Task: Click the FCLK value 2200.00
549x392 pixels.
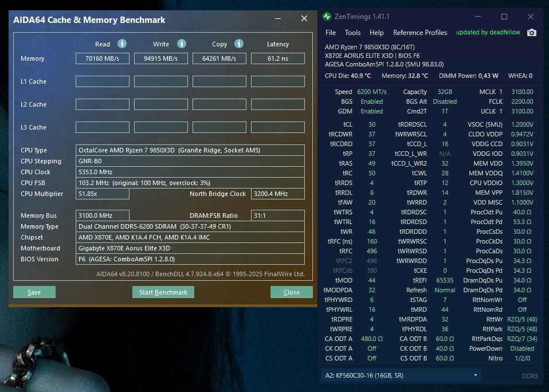Action: (522, 101)
